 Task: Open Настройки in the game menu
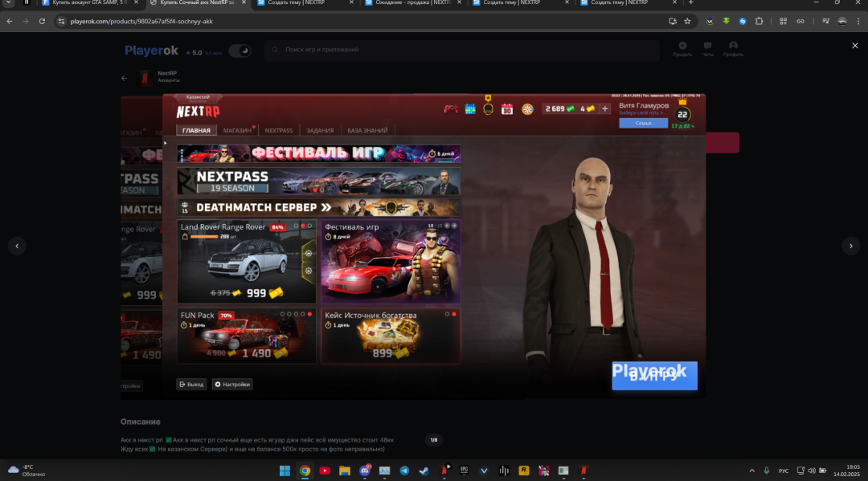pos(232,385)
